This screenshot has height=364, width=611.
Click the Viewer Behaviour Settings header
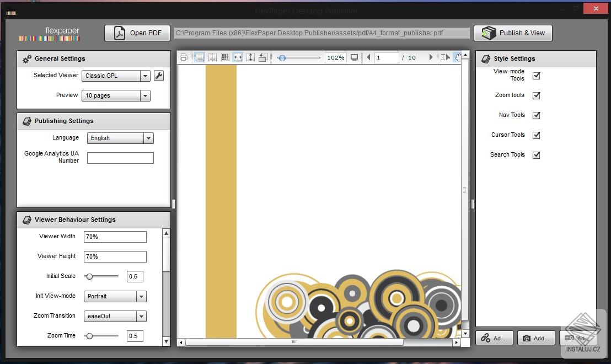[x=94, y=220]
